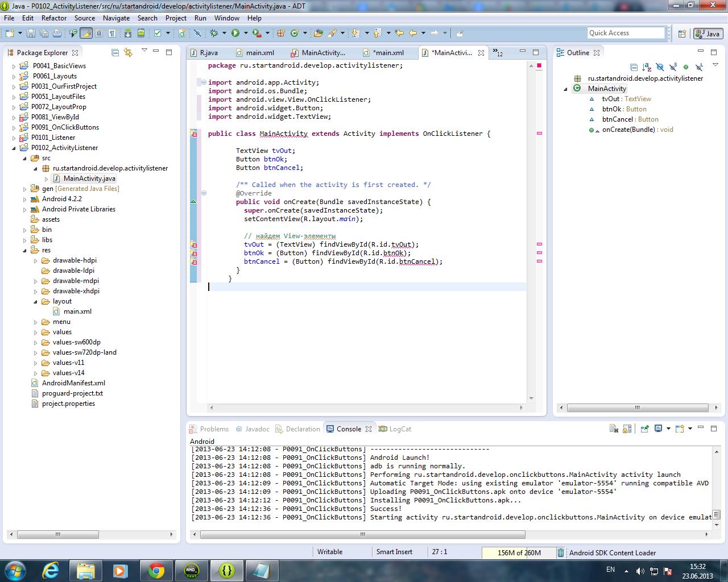This screenshot has height=582, width=728.
Task: Click the New Java Class icon
Action: point(295,33)
